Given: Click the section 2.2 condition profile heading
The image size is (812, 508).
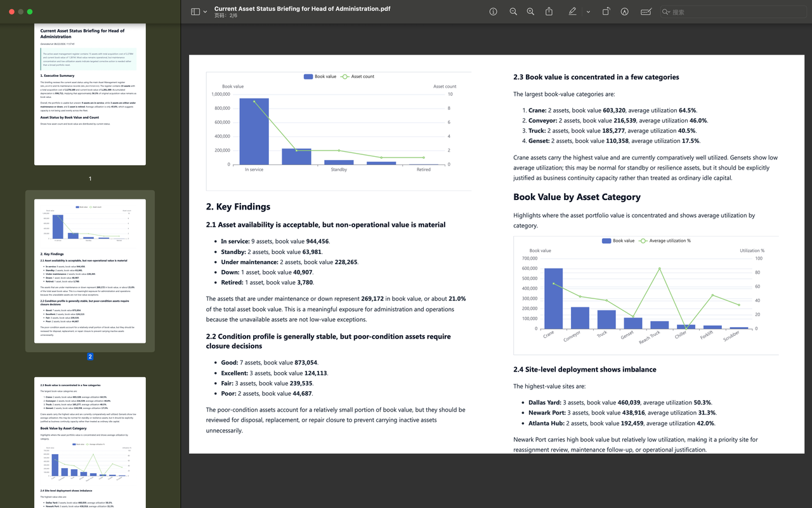Looking at the screenshot, I should point(329,341).
